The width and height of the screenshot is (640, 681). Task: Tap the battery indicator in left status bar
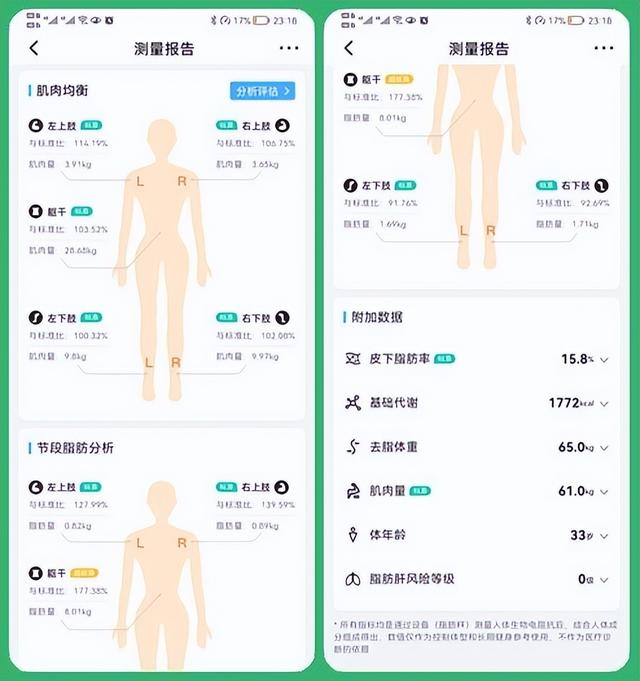pos(261,20)
